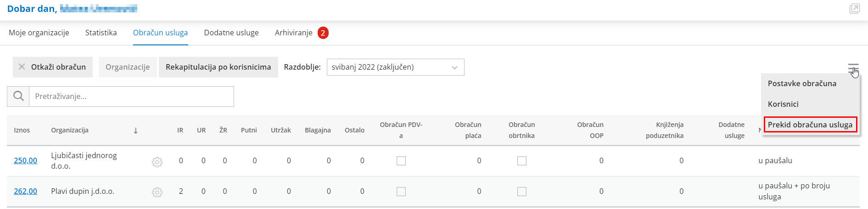Click the settings gear for Ljubičasti jednorog

pyautogui.click(x=157, y=162)
